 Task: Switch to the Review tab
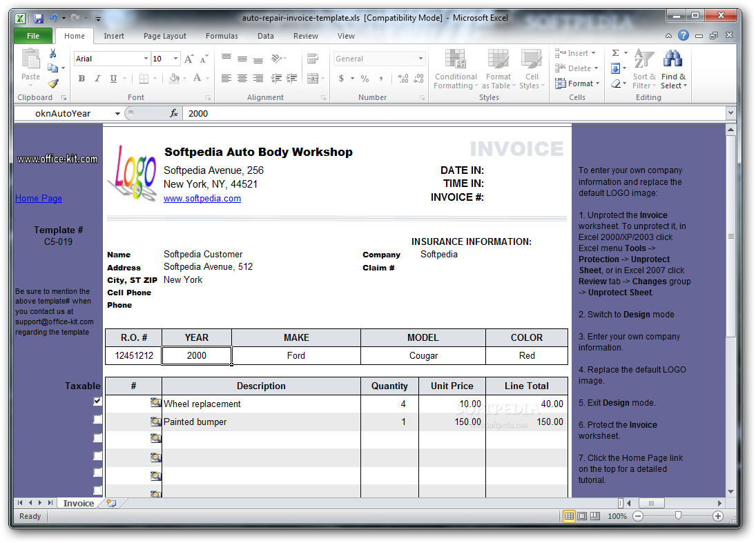point(306,36)
